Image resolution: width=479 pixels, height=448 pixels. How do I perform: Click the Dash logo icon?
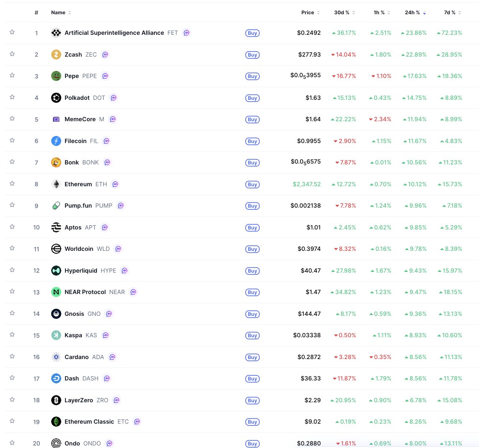coord(56,378)
